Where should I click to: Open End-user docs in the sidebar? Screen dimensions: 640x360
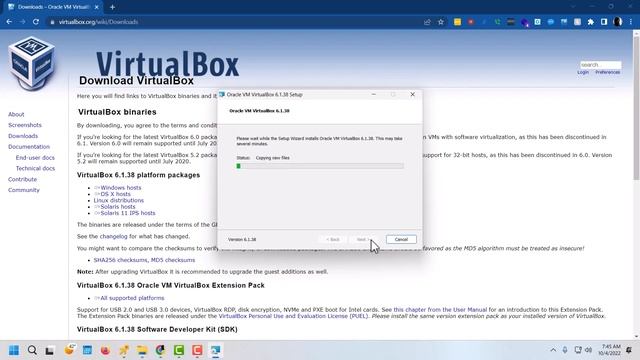click(35, 158)
